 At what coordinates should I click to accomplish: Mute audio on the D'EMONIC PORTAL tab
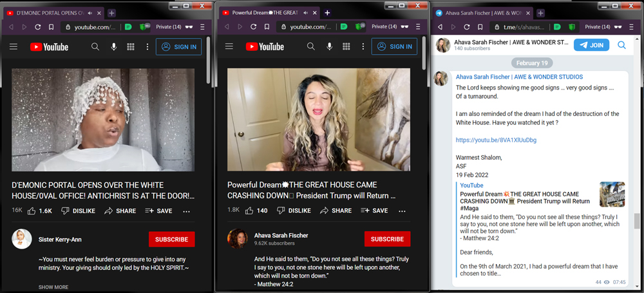click(x=90, y=13)
